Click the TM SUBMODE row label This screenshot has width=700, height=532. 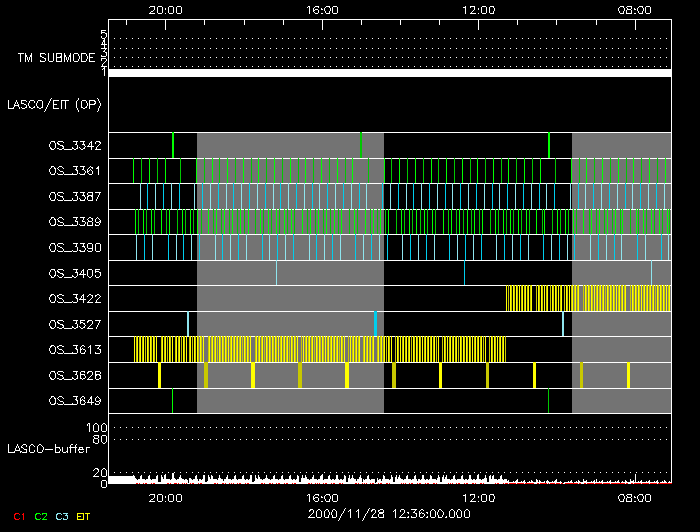pyautogui.click(x=57, y=58)
